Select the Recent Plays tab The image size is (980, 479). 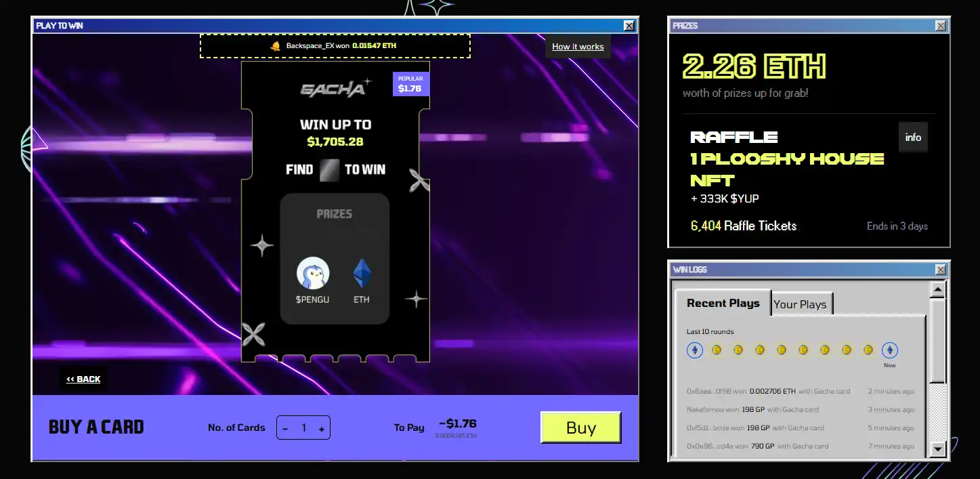tap(723, 303)
